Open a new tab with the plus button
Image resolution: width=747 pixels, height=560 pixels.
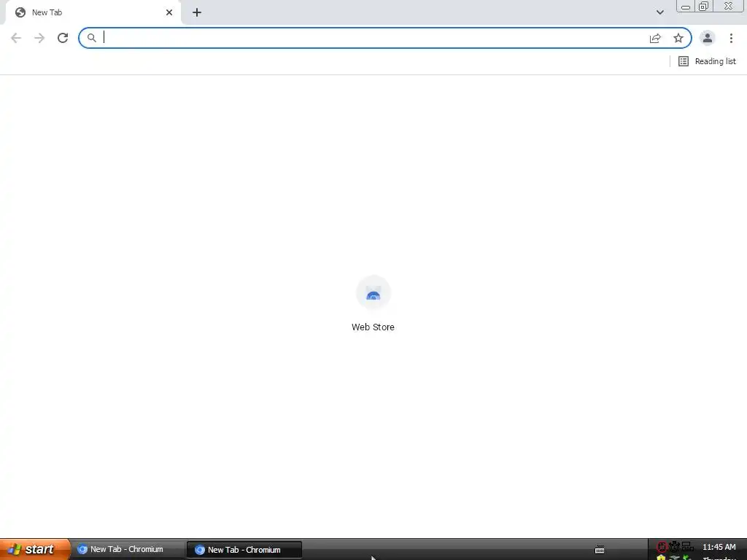point(197,12)
